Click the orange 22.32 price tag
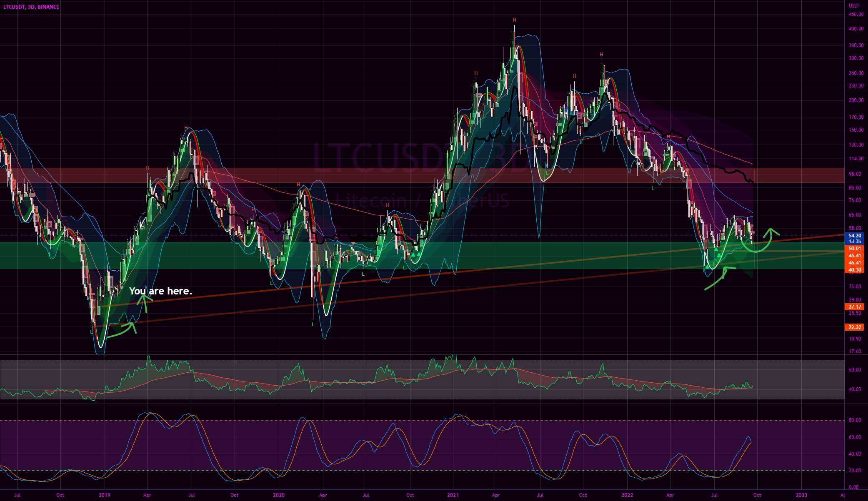This screenshot has width=868, height=501. 855,327
